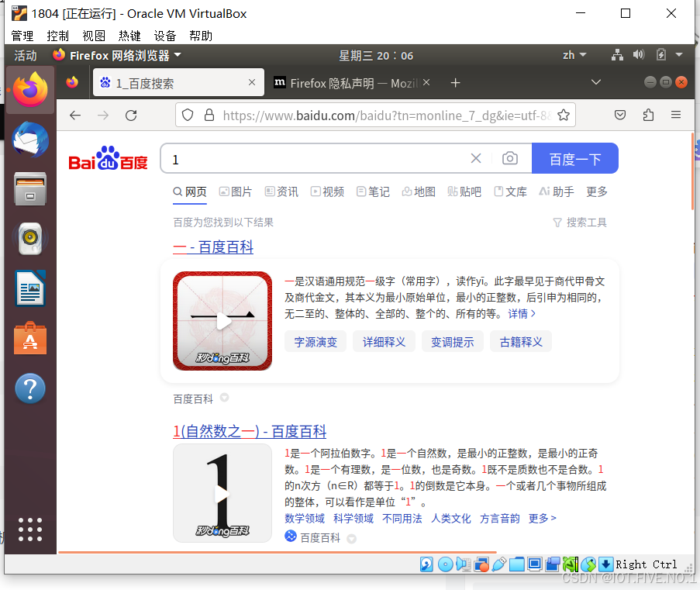This screenshot has height=590, width=700.
Task: Click VirtualBox shared folders status icon
Action: tap(516, 564)
